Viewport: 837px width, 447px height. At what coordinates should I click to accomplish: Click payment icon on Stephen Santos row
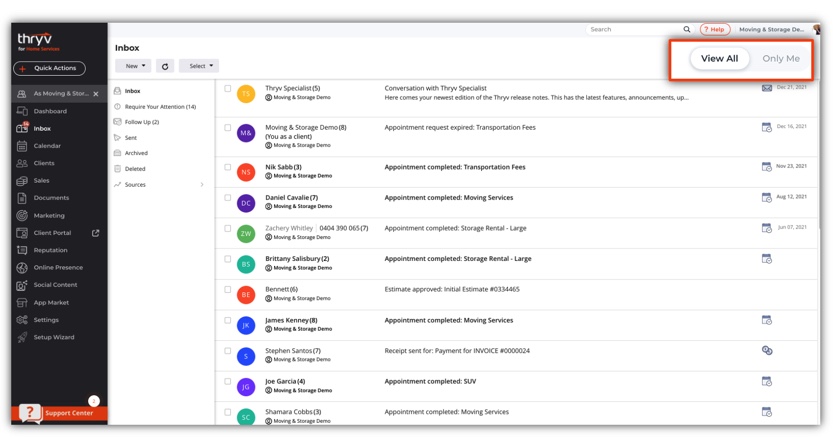pyautogui.click(x=767, y=350)
